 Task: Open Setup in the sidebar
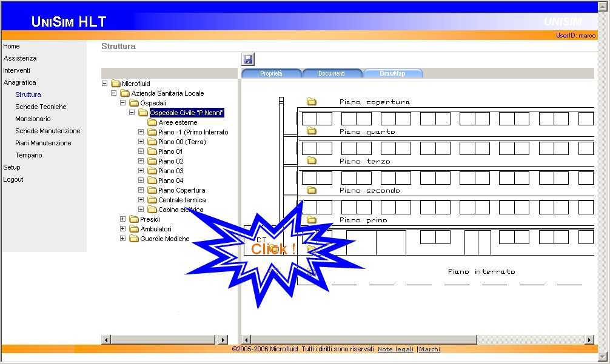(x=12, y=167)
